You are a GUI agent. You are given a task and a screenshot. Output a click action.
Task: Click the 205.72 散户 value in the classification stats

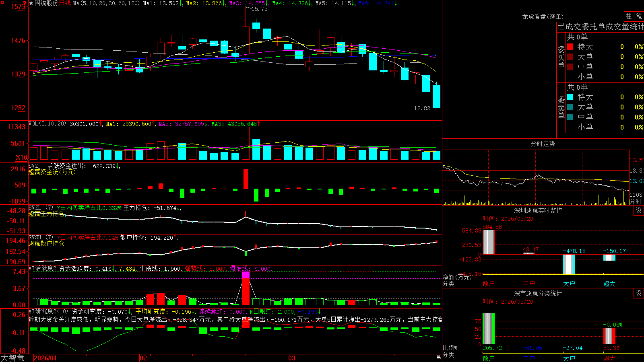click(x=492, y=348)
